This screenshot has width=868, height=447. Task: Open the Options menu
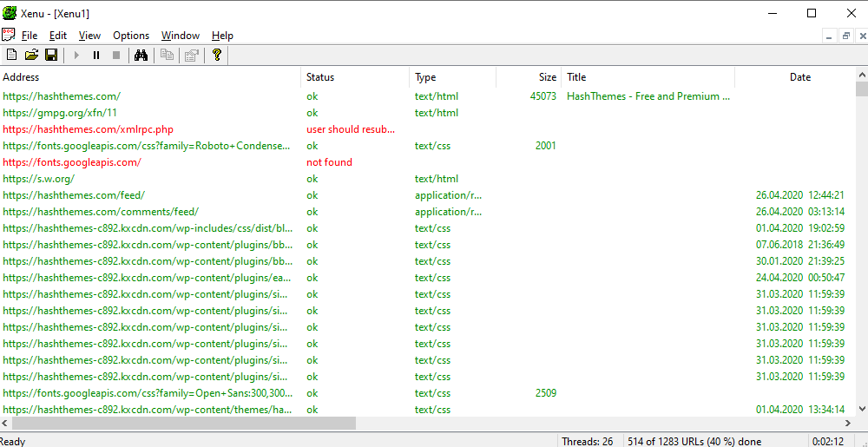(x=131, y=36)
